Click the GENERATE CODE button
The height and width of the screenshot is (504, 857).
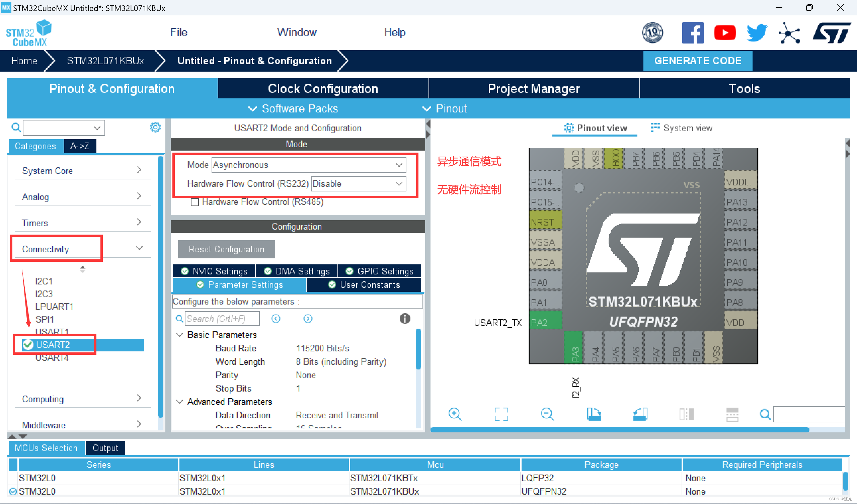point(698,61)
